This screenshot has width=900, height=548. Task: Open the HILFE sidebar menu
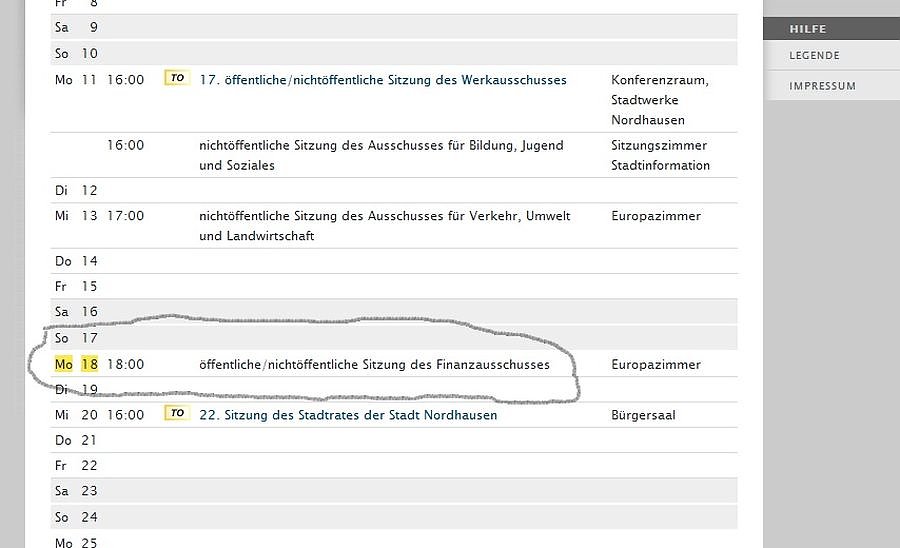807,29
